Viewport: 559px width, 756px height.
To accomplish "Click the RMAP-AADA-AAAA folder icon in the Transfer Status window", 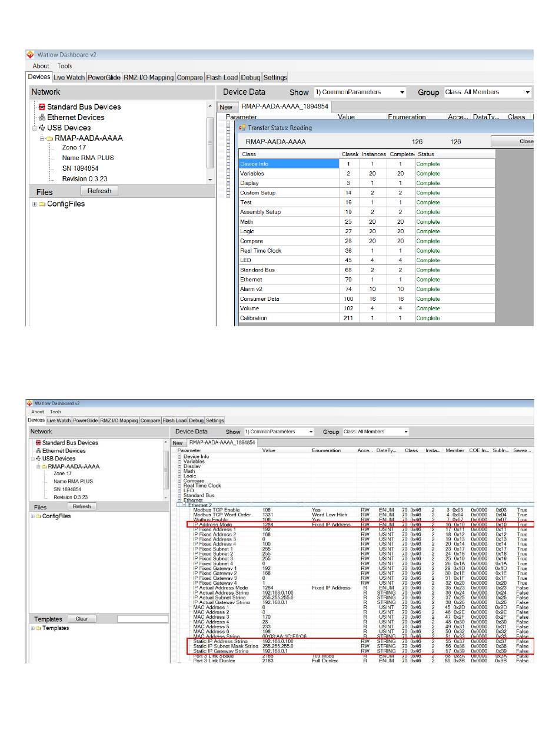I will [51, 138].
